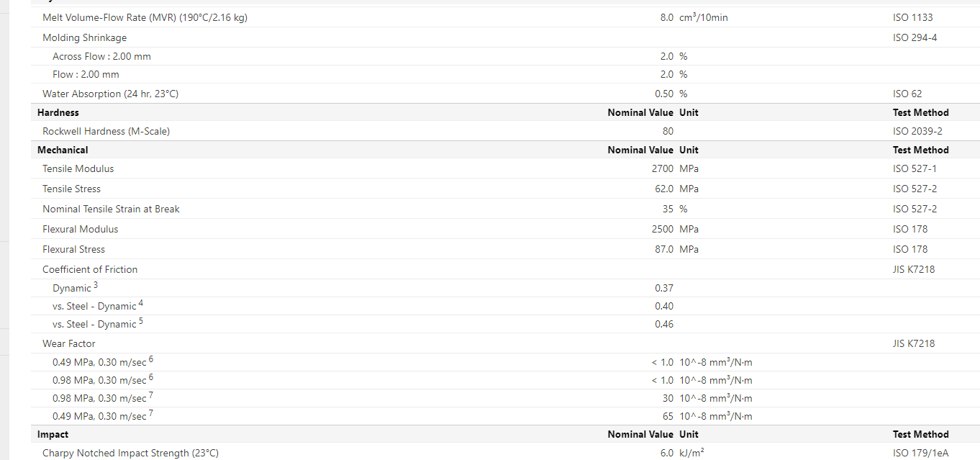This screenshot has height=460, width=980.
Task: Click the ISO 294-4 test method text
Action: point(915,37)
